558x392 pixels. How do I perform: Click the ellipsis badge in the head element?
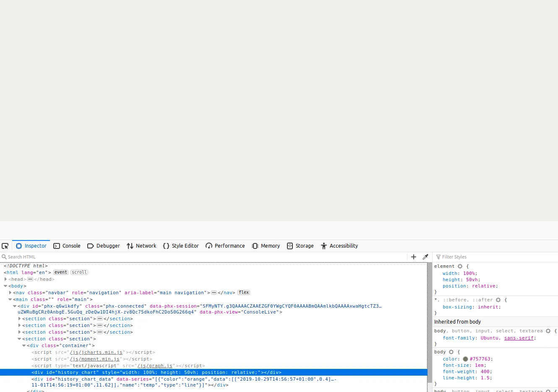(x=30, y=279)
